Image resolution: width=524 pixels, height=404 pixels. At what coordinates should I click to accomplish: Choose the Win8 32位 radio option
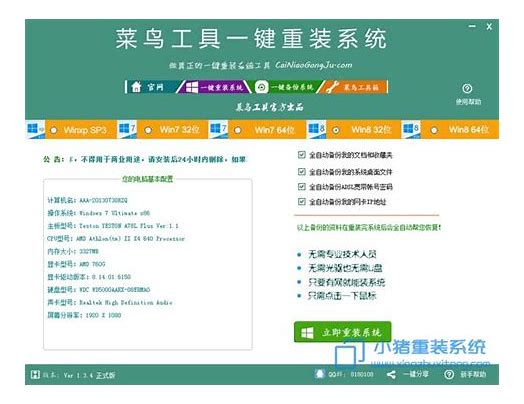click(x=336, y=130)
